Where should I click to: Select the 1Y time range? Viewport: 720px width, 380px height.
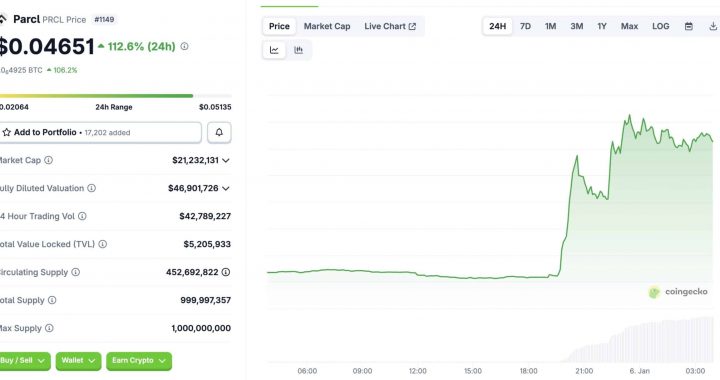click(x=602, y=26)
